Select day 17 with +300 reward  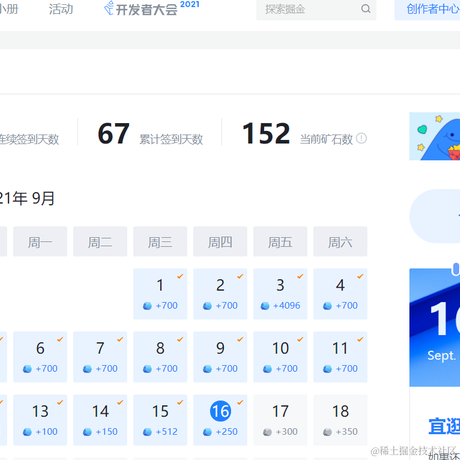pos(280,420)
